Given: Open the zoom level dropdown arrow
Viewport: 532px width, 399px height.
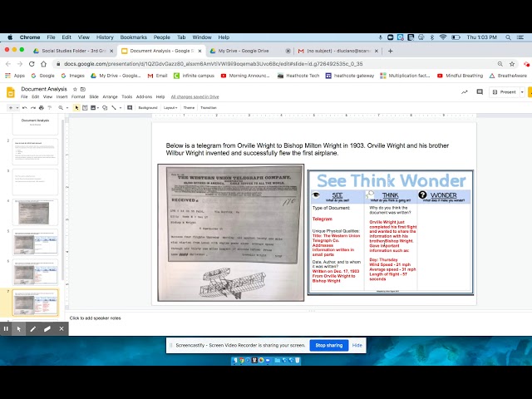Looking at the screenshot, I should pos(66,107).
